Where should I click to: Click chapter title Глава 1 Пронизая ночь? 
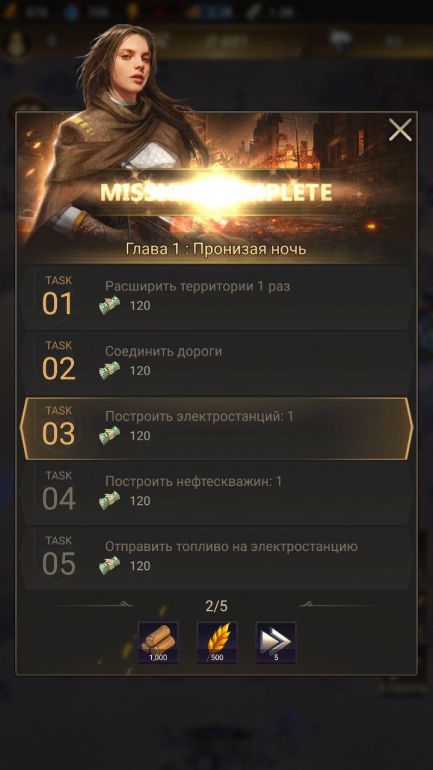pos(216,249)
